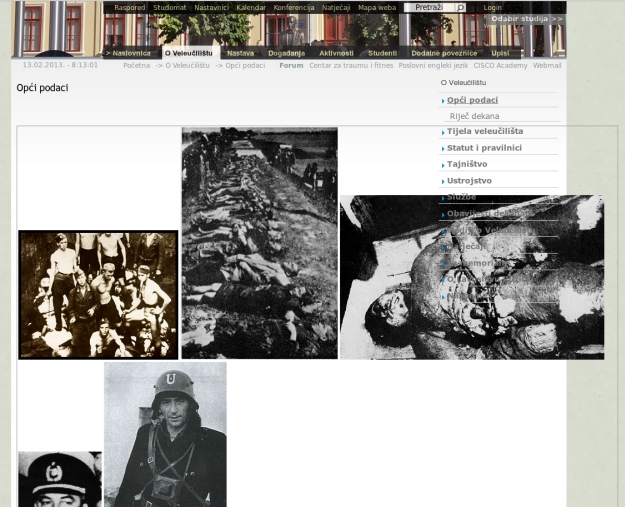Screen dimensions: 625x507
Task: Expand the Tajništvo sidebar section
Action: click(x=467, y=165)
